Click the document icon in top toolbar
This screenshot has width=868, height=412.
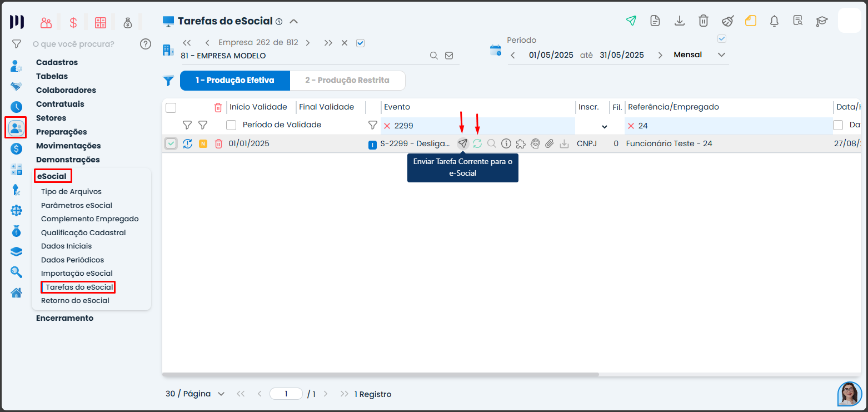click(655, 21)
